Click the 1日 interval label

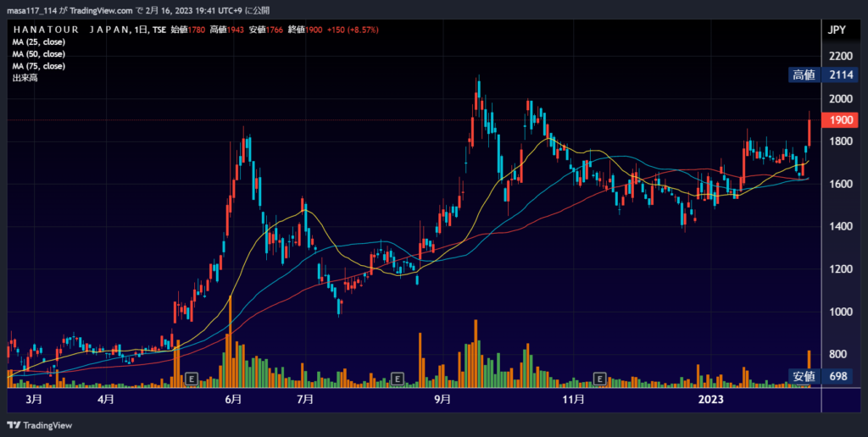coord(141,30)
